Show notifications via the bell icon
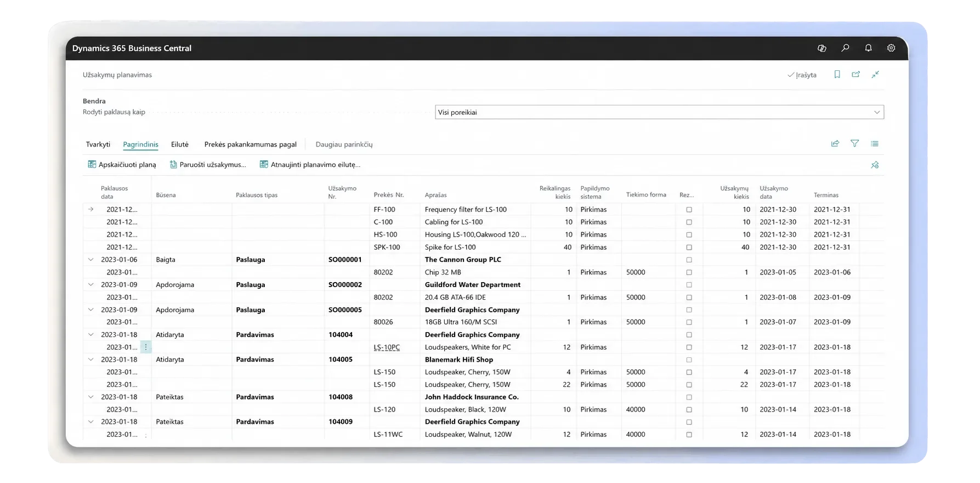This screenshot has height=483, width=980. [868, 48]
